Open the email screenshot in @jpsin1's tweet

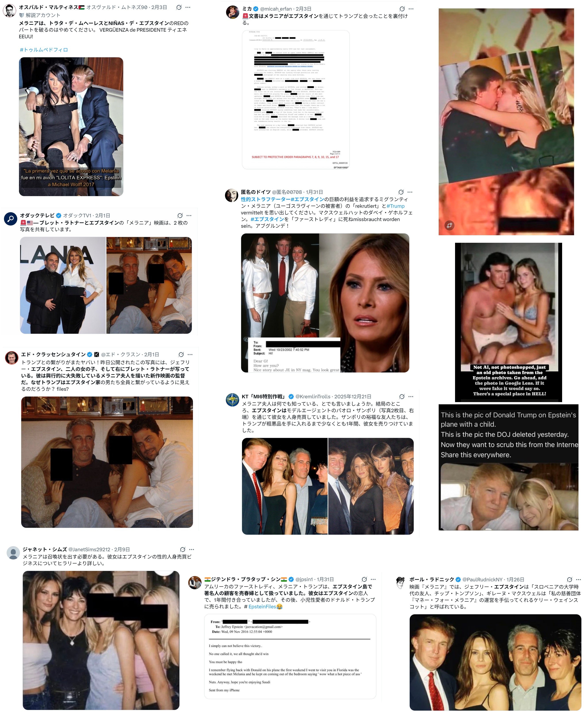[290, 656]
